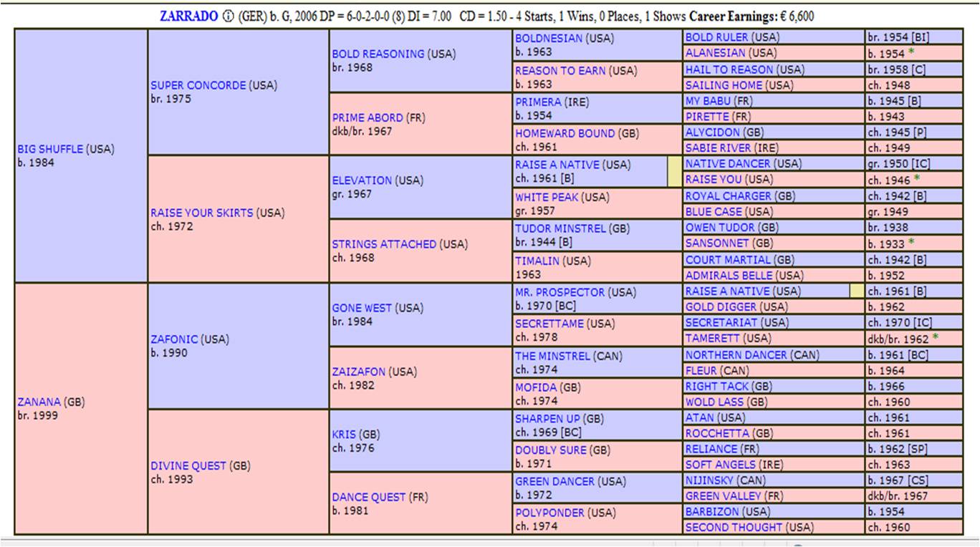The width and height of the screenshot is (980, 547).
Task: Open NORTHERN DANCER's pedigree link
Action: [736, 354]
